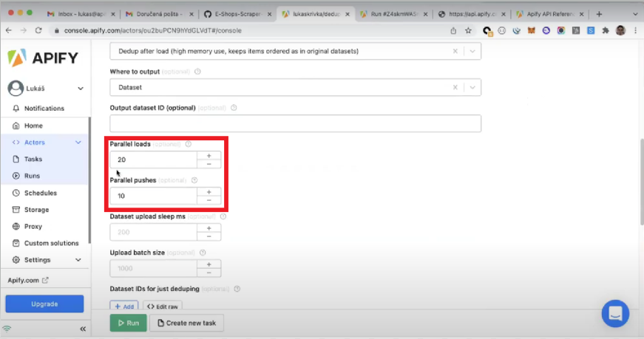Click Create new task button
The image size is (644, 339).
coord(187,323)
